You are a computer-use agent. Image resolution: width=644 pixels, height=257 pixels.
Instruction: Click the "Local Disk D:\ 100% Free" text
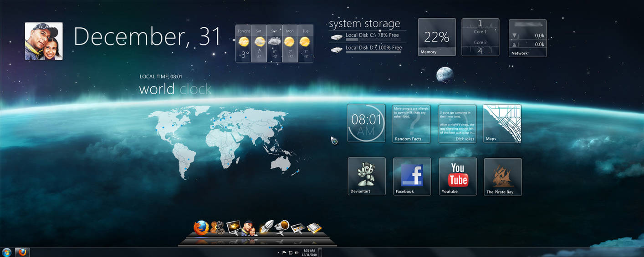tap(373, 48)
